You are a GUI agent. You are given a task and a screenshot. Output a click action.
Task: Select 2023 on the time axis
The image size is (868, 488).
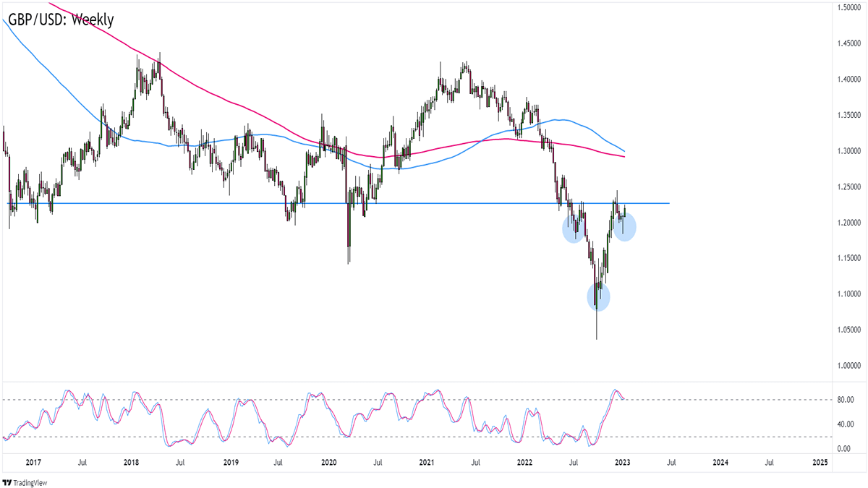coord(622,462)
